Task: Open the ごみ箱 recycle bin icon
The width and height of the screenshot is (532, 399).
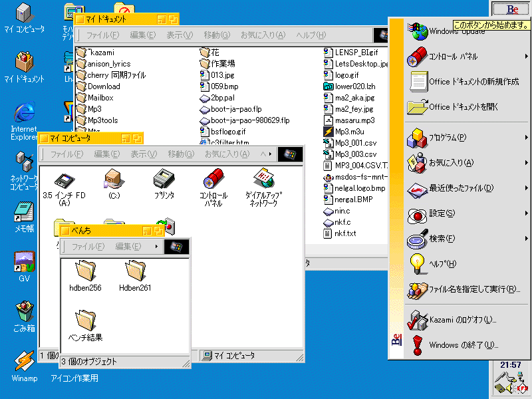Action: tap(25, 313)
